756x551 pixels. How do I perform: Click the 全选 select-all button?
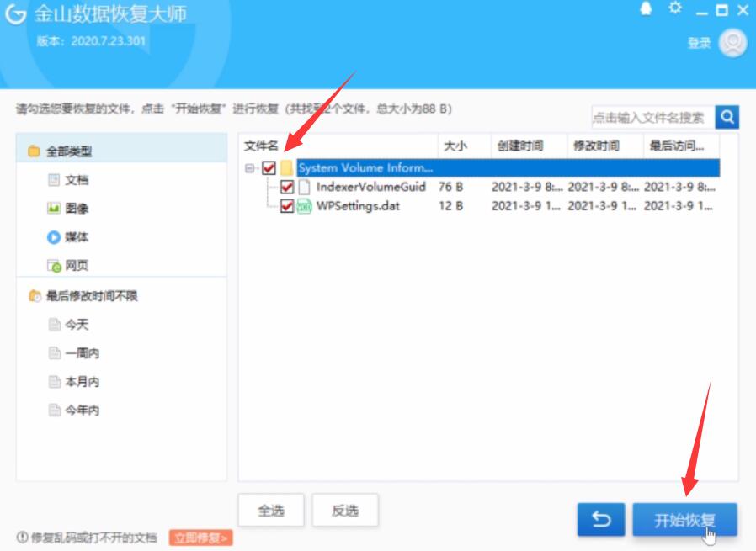coord(271,510)
